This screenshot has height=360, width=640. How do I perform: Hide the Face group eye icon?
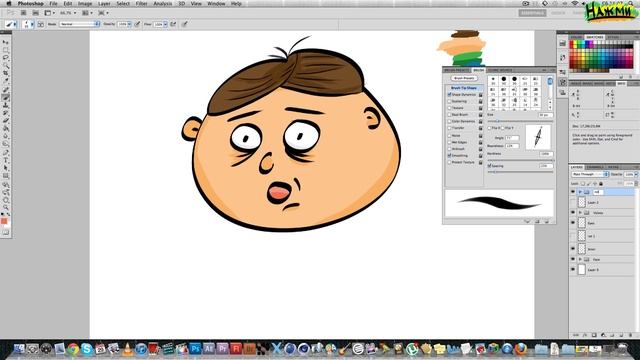[x=573, y=259]
